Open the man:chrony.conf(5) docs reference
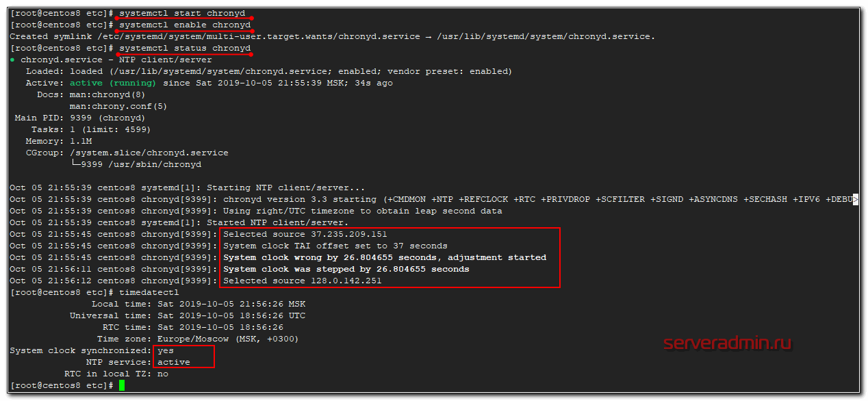Image resolution: width=868 pixels, height=401 pixels. click(118, 106)
